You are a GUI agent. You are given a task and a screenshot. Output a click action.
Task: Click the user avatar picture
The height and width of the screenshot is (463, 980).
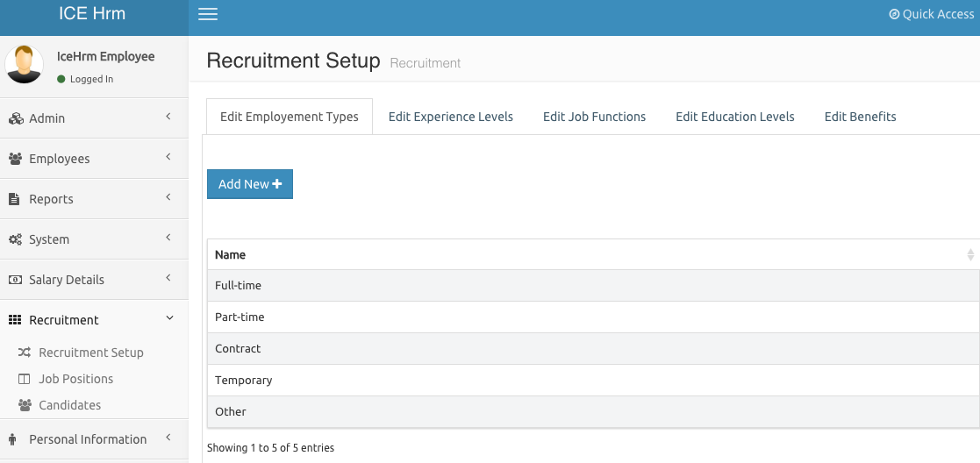[24, 64]
